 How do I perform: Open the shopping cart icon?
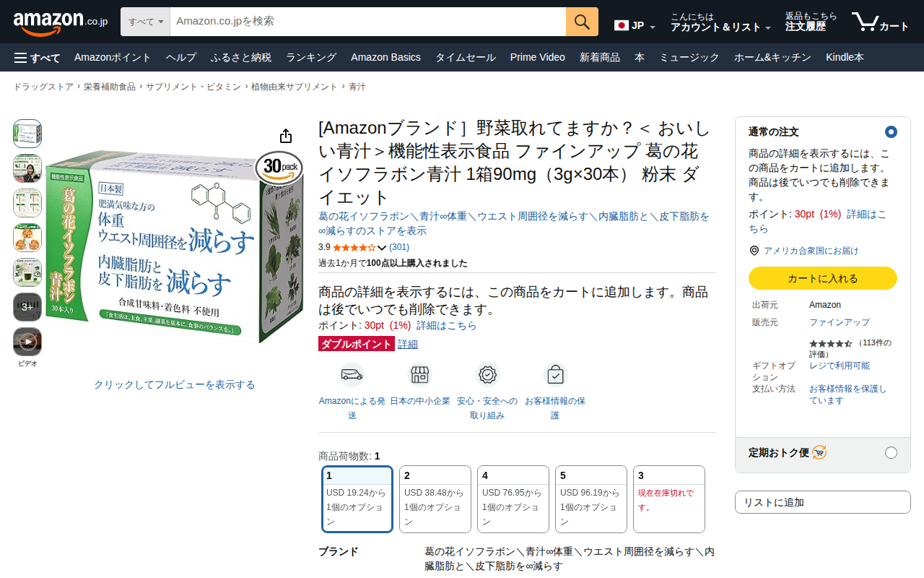pos(880,22)
